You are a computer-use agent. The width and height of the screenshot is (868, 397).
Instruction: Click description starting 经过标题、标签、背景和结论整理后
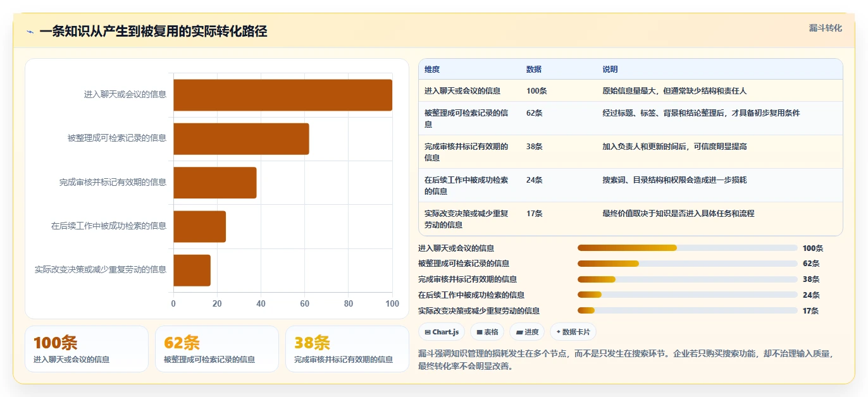[701, 113]
